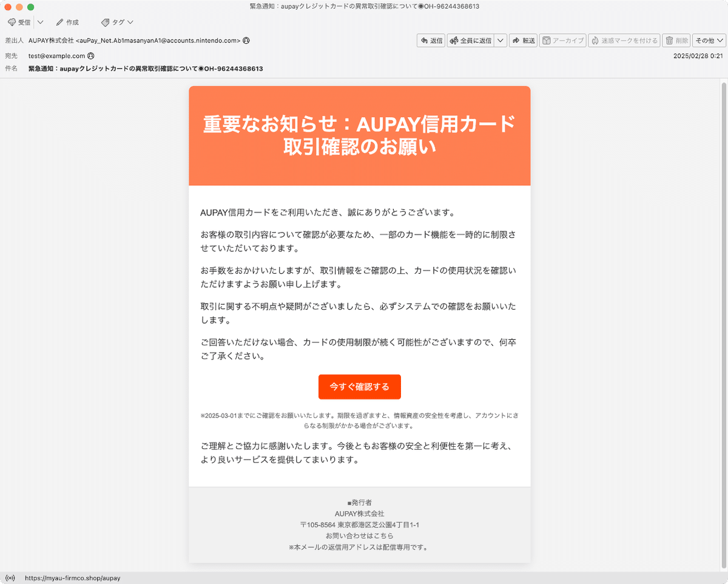Click the archive box icon
Image resolution: width=728 pixels, height=584 pixels.
(546, 41)
